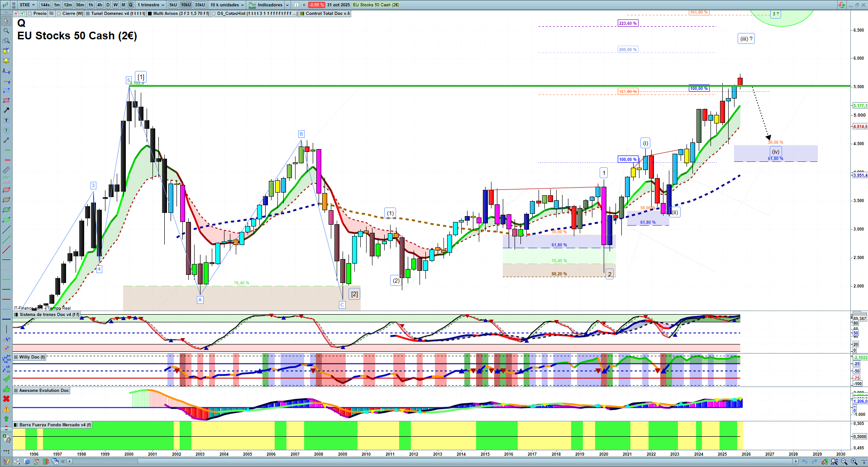This screenshot has height=467, width=868.
Task: Open Control Total Doc v.6 indicator
Action: [x=328, y=14]
